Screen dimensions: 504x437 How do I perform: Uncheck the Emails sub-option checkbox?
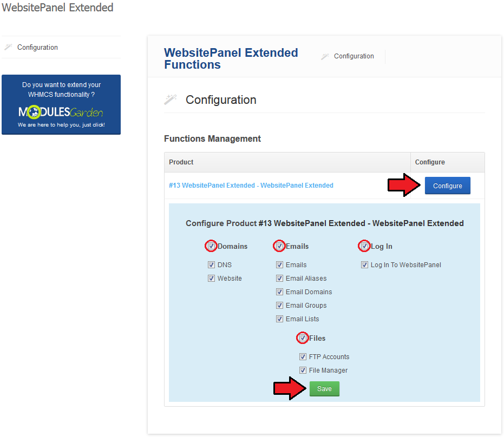279,265
